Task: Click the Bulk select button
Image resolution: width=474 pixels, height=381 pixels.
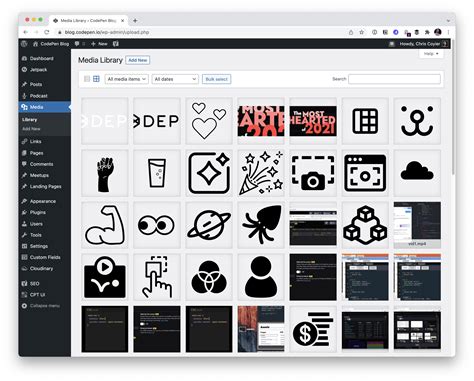Action: click(x=216, y=79)
